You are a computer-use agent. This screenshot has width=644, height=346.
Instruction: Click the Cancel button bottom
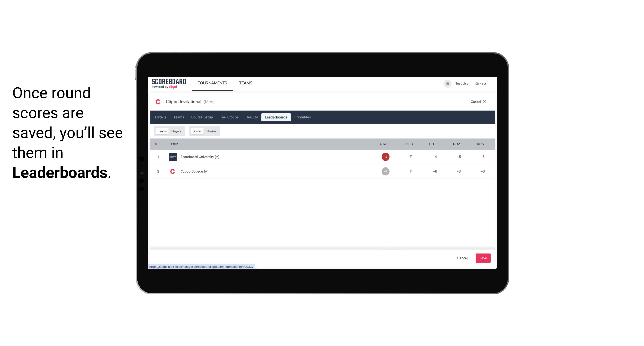462,258
